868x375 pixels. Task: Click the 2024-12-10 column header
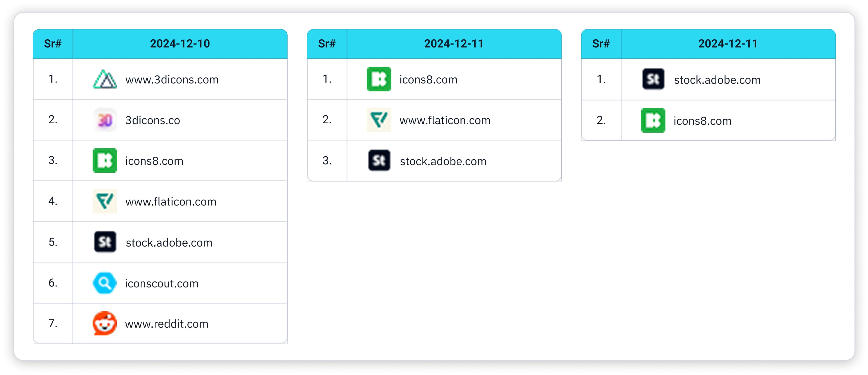[180, 44]
